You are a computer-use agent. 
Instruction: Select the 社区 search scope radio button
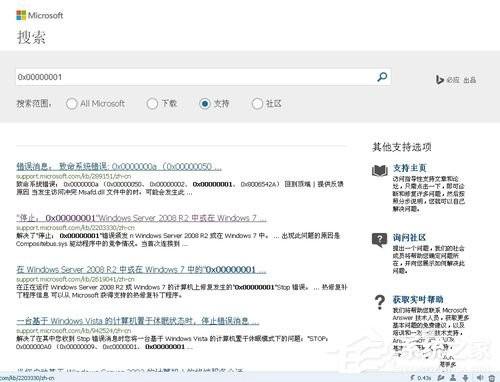[x=257, y=104]
